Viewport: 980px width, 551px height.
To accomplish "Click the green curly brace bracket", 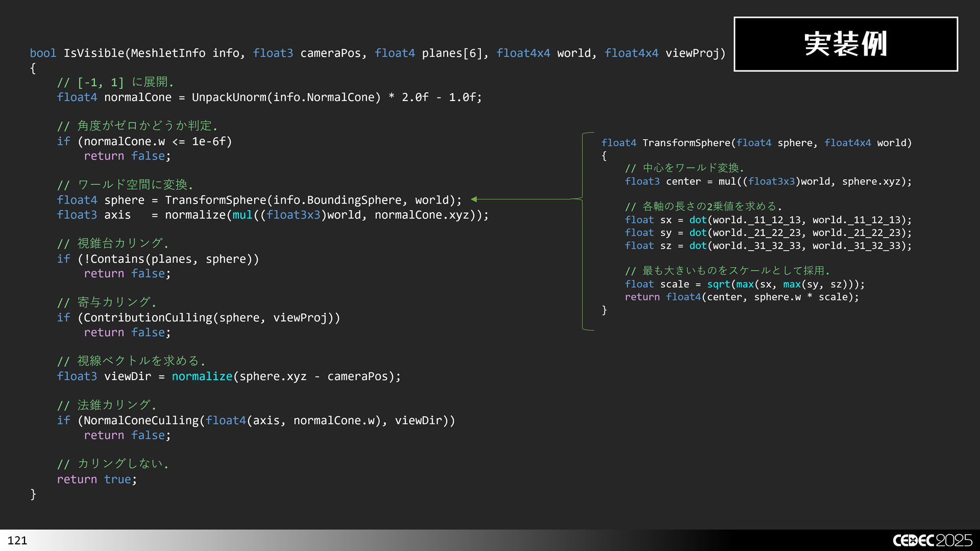I will tap(583, 231).
